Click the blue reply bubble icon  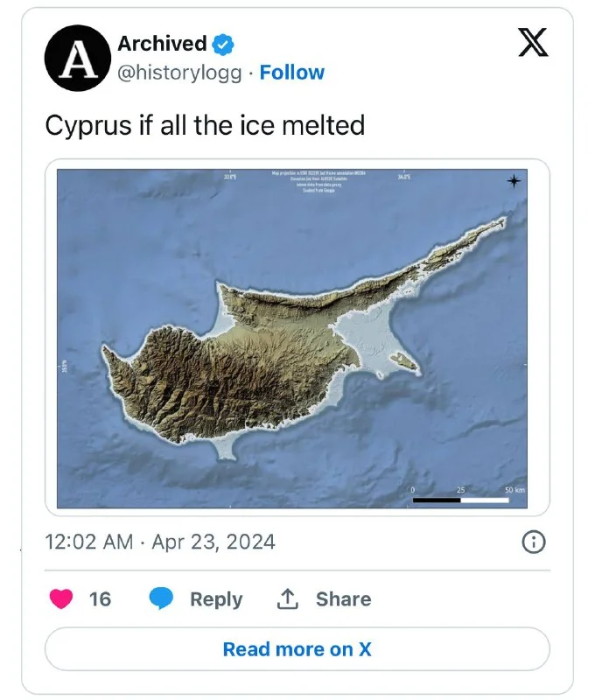[161, 599]
